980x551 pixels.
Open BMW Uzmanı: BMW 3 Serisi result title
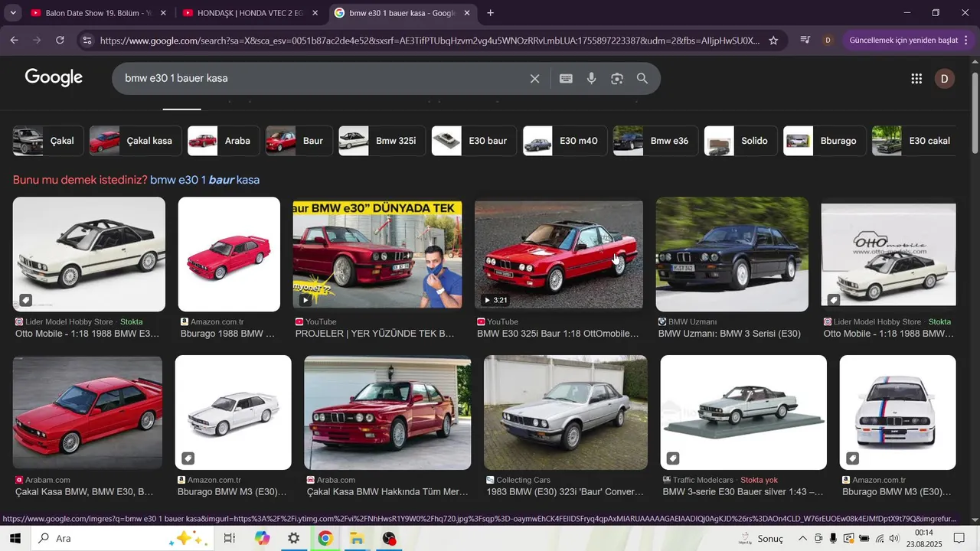[x=730, y=334]
